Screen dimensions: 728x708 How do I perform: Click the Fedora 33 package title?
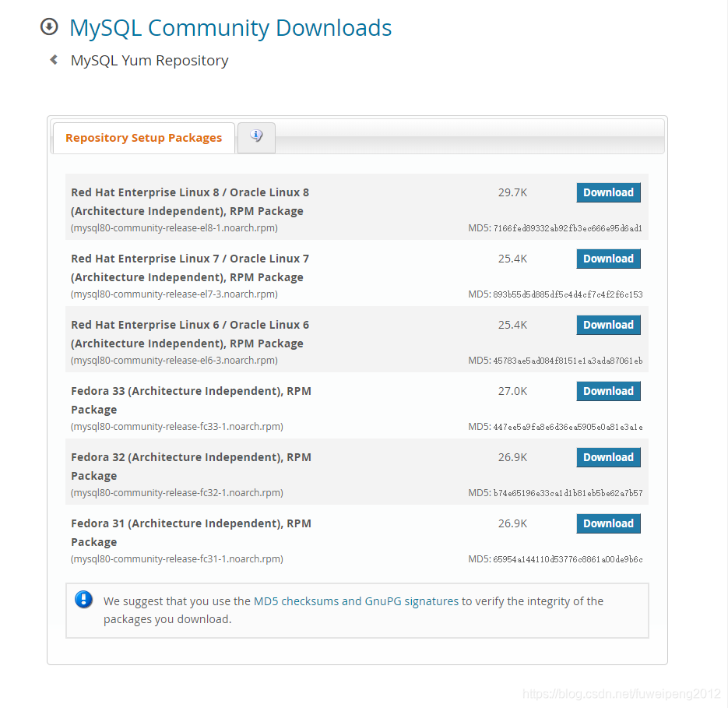point(191,400)
